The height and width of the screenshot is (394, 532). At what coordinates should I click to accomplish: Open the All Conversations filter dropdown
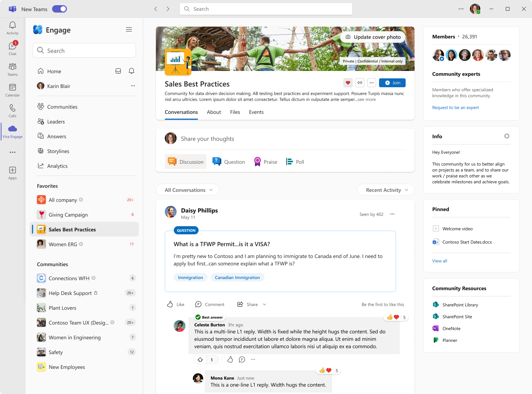[187, 190]
